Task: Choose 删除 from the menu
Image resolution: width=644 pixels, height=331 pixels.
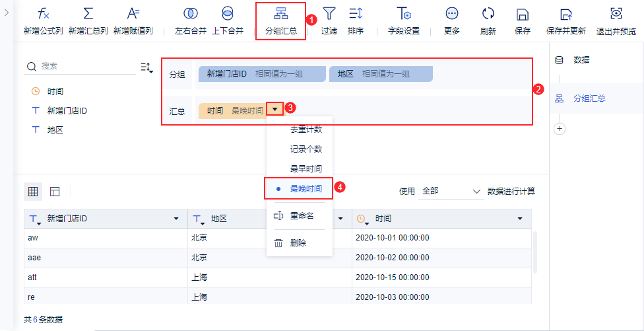Action: coord(300,243)
